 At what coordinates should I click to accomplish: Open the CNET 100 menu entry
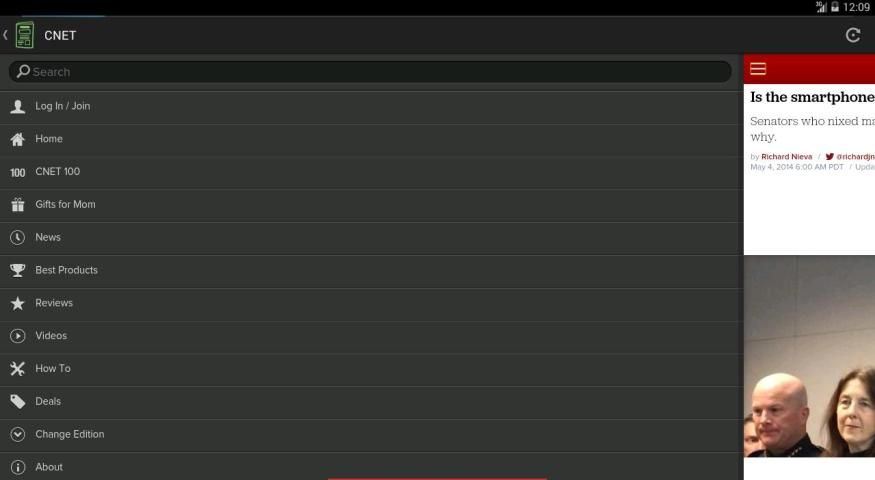371,172
